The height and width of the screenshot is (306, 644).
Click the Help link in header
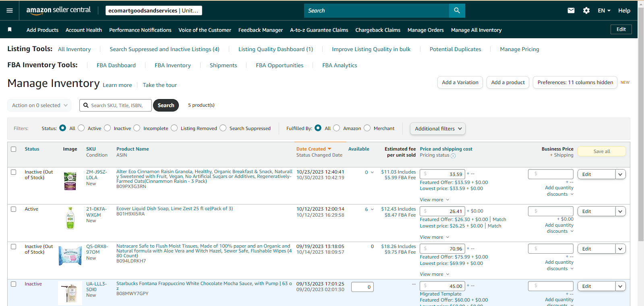[x=624, y=10]
